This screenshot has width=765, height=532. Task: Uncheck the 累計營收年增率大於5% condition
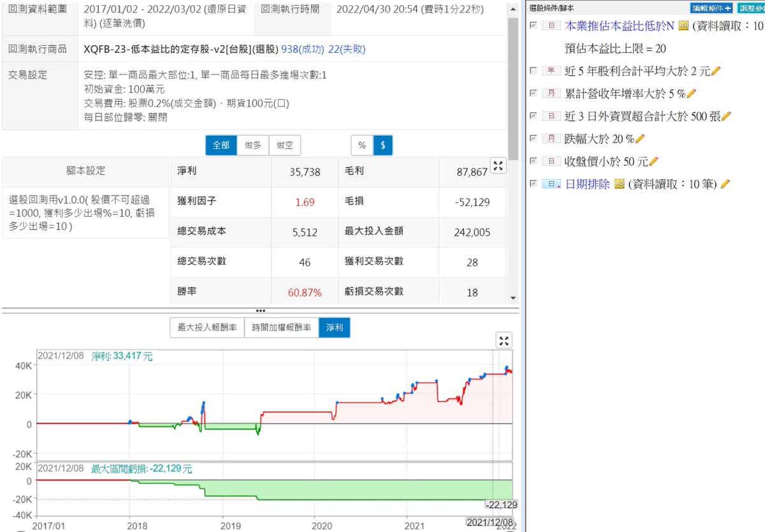click(533, 94)
